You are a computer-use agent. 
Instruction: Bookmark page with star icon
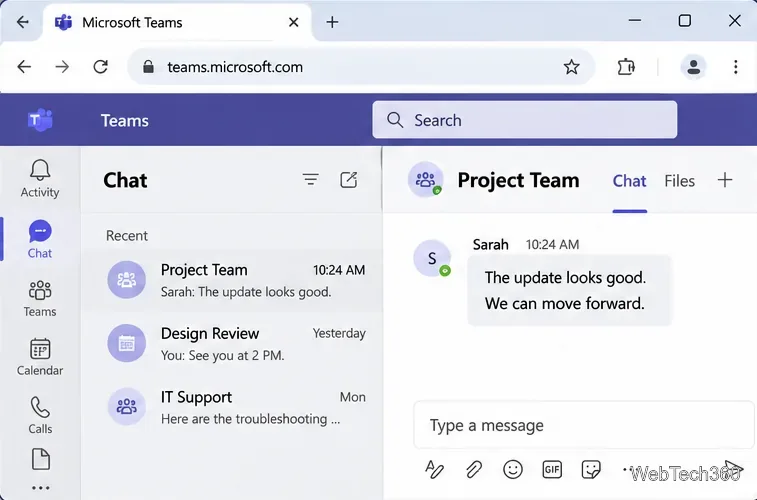pos(572,67)
